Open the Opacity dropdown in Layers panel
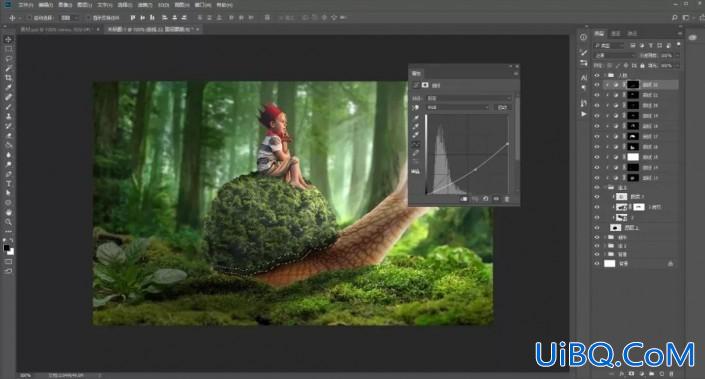The image size is (705, 379). tap(678, 55)
